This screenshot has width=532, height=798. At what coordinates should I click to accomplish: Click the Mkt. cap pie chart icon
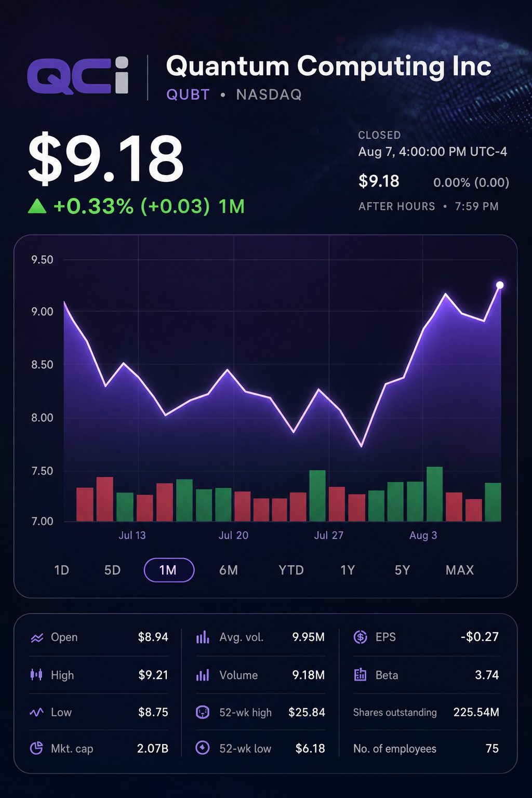[36, 748]
